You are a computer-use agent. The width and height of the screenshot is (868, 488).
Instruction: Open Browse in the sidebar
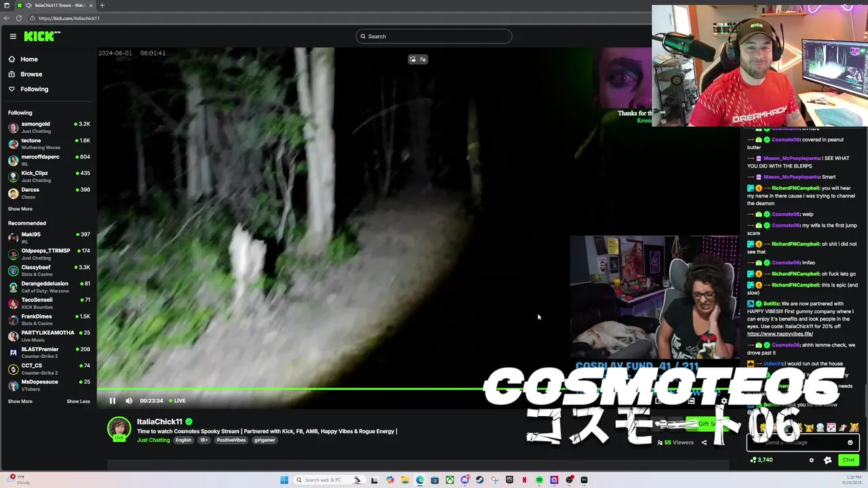pos(26,75)
